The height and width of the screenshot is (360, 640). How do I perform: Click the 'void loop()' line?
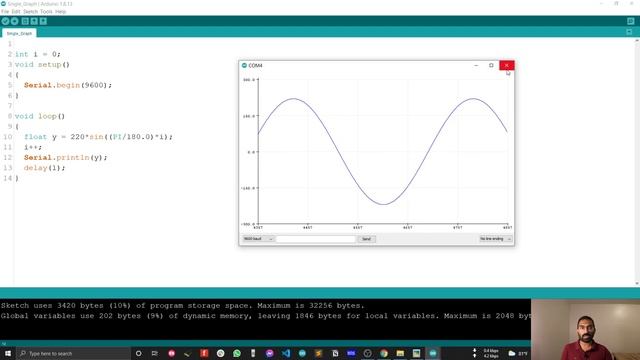(x=40, y=116)
